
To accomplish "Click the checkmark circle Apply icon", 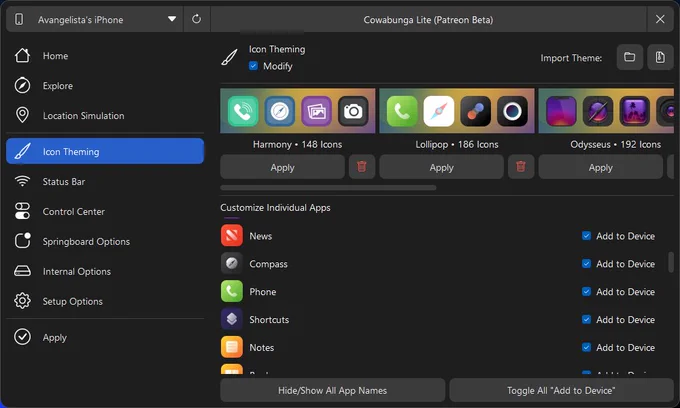I will point(22,337).
